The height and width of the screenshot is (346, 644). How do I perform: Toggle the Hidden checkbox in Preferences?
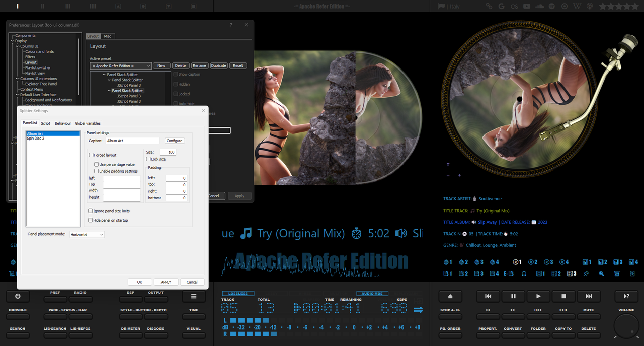click(176, 84)
